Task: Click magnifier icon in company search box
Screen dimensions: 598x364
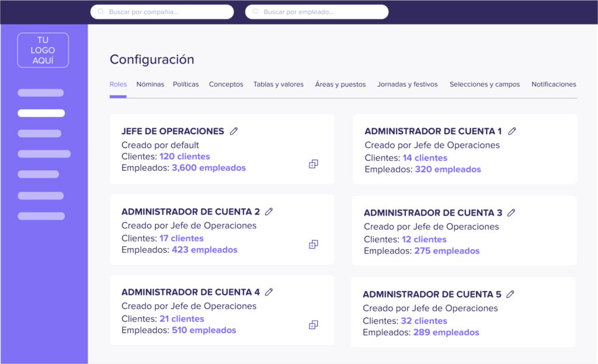Action: [100, 12]
